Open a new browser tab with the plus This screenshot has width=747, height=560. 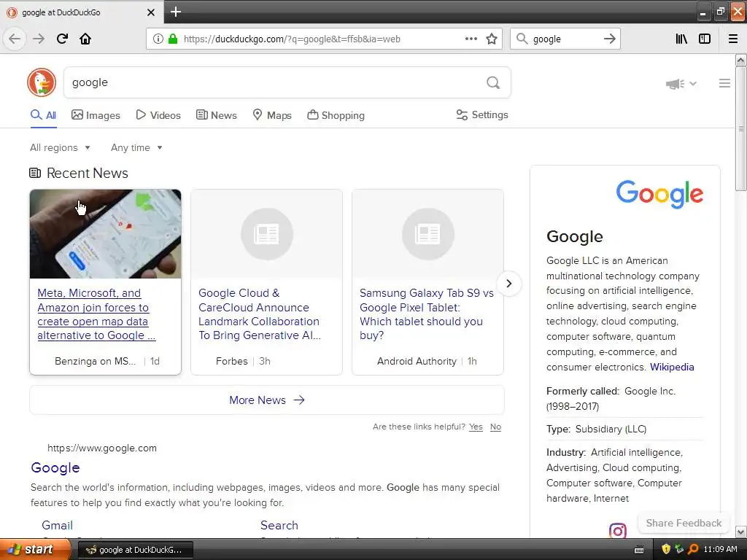(176, 12)
